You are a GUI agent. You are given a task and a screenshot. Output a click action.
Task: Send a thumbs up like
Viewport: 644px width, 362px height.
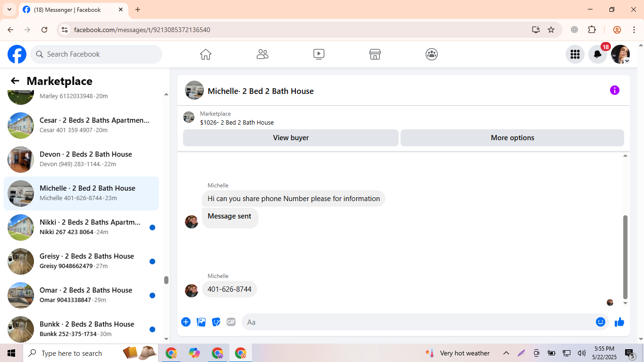point(619,322)
